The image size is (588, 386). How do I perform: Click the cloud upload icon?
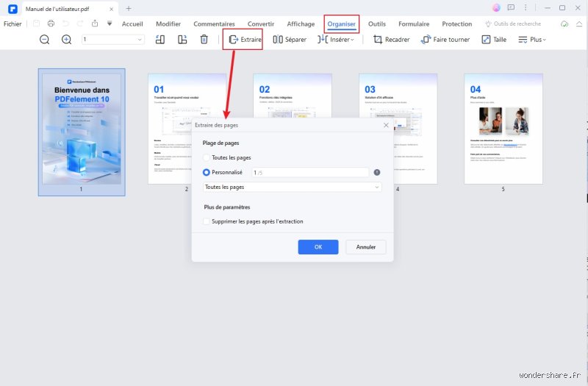564,24
